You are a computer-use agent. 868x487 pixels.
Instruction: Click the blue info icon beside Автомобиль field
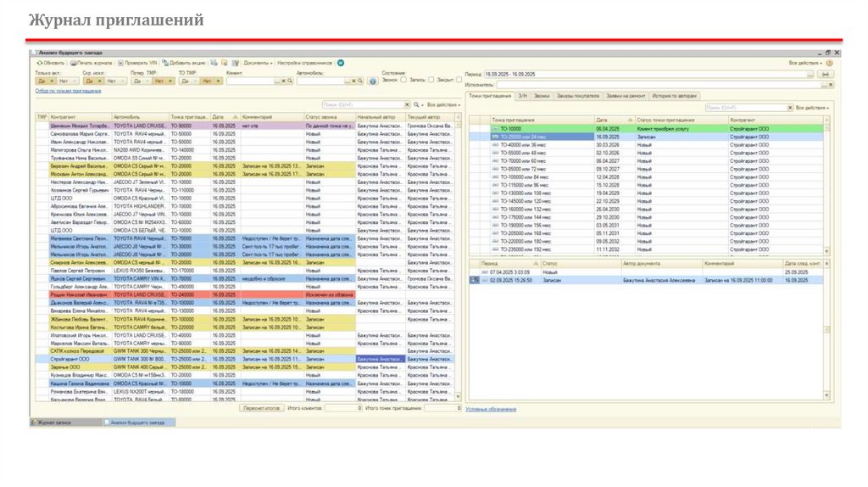373,81
